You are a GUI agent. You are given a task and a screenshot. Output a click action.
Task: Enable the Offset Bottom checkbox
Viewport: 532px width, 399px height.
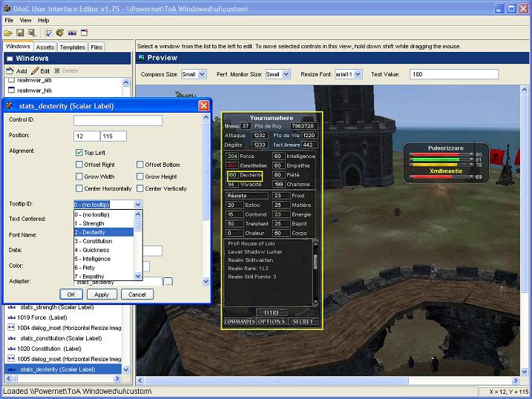(139, 165)
